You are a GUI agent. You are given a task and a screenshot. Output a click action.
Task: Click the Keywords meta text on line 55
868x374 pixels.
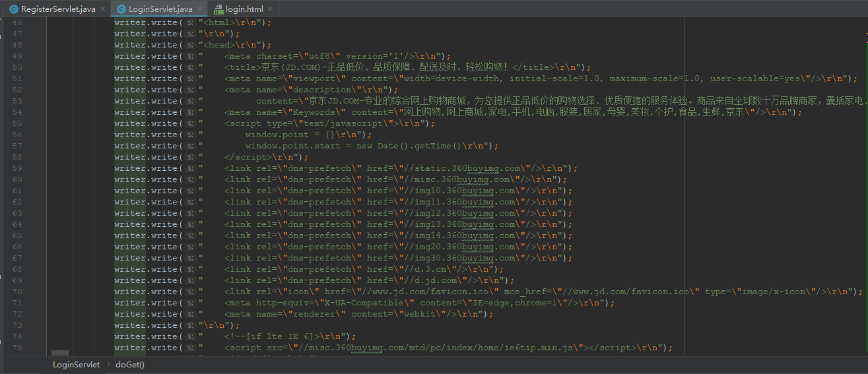pyautogui.click(x=508, y=112)
